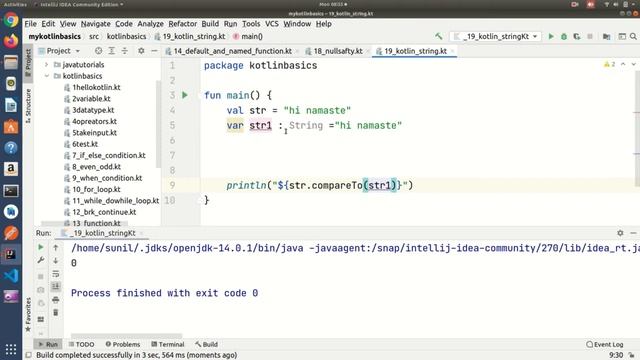The height and width of the screenshot is (360, 640).
Task: Click the Project tree horizontal scrollbar
Action: pyautogui.click(x=84, y=223)
